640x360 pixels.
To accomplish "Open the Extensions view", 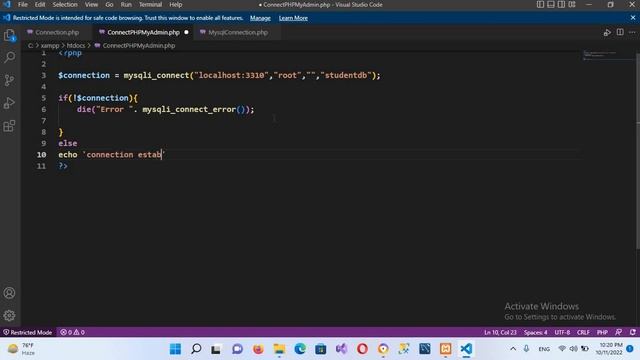I will [9, 126].
